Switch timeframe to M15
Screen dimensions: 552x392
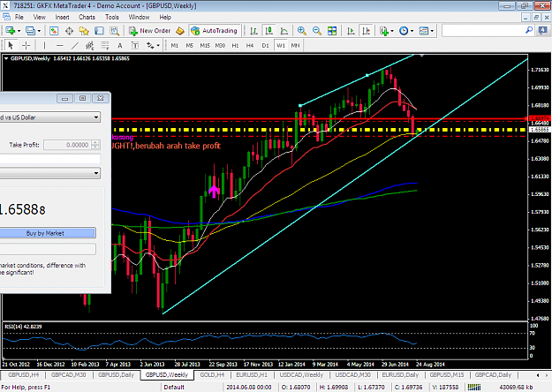point(205,45)
